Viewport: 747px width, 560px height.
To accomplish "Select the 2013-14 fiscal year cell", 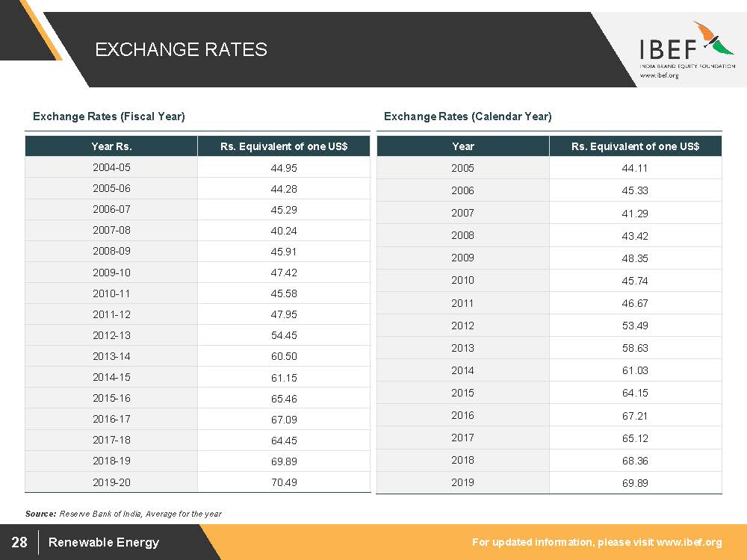I will tap(111, 356).
